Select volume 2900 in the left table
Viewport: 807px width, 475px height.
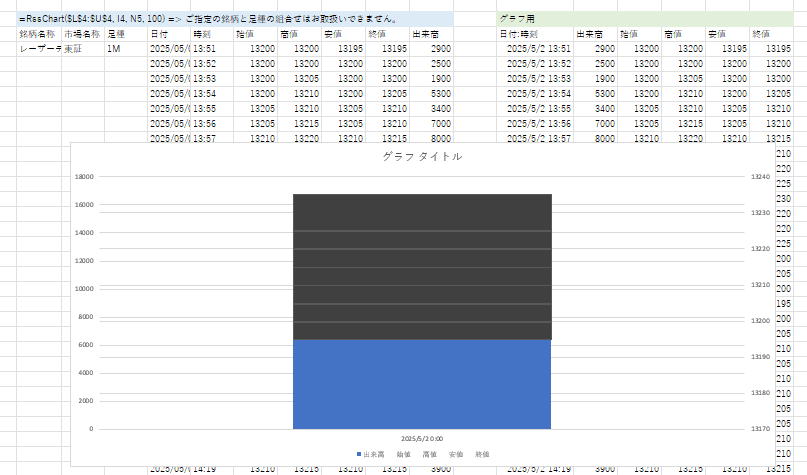click(431, 49)
